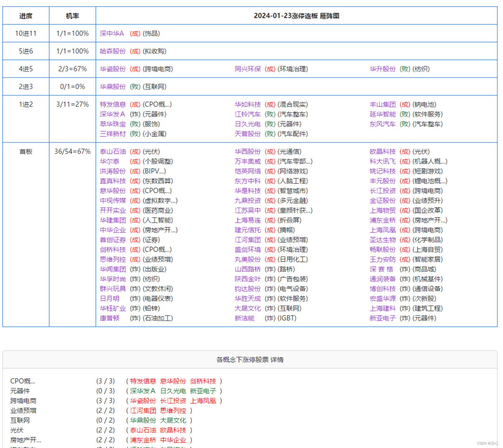Open the 圣达生物 stock link
This screenshot has height=448, width=503.
point(383,240)
